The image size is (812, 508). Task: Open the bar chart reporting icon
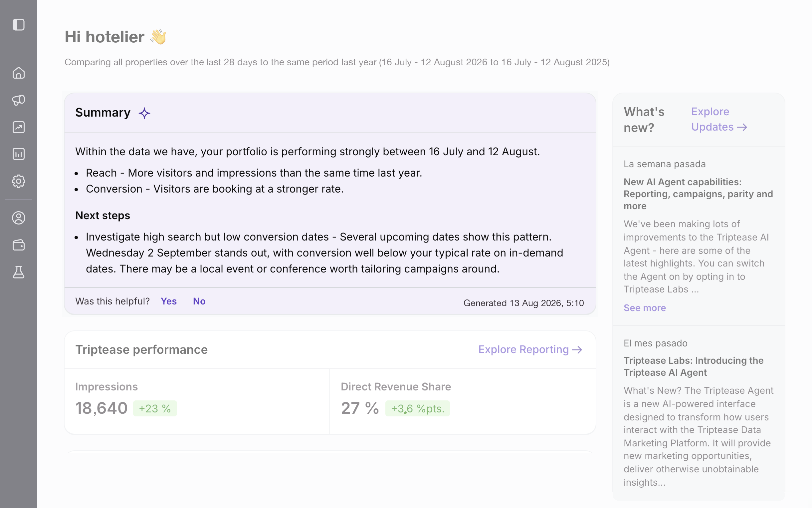coord(18,154)
